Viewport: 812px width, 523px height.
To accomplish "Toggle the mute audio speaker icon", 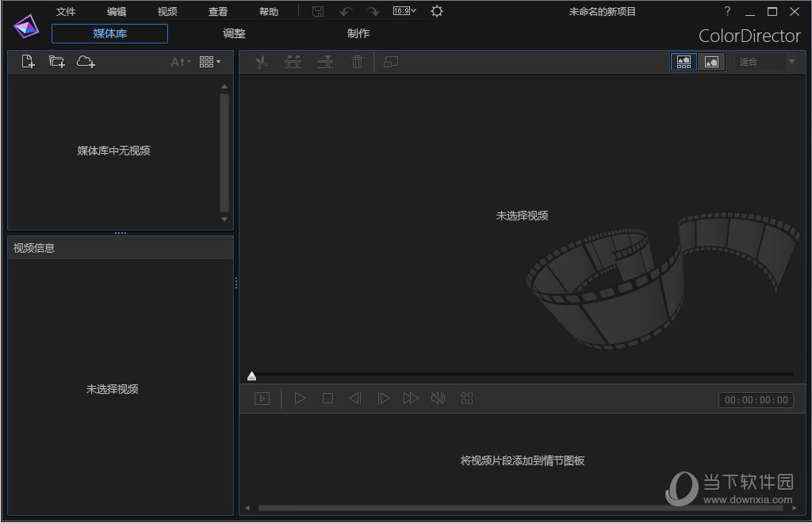I will click(x=438, y=399).
